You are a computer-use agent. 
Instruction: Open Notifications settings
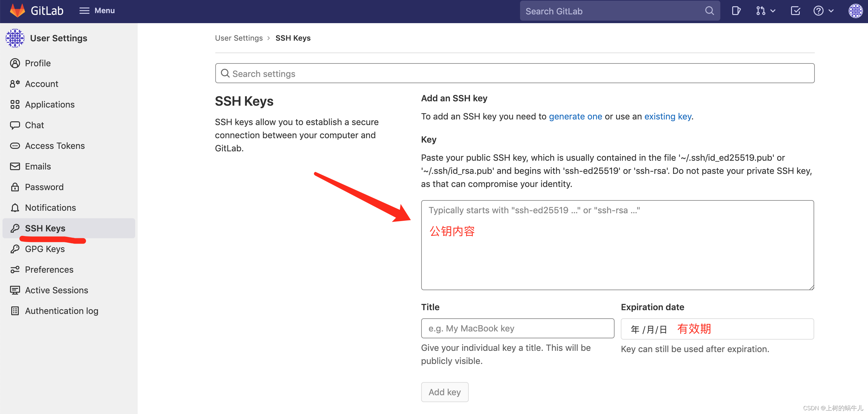(x=51, y=208)
